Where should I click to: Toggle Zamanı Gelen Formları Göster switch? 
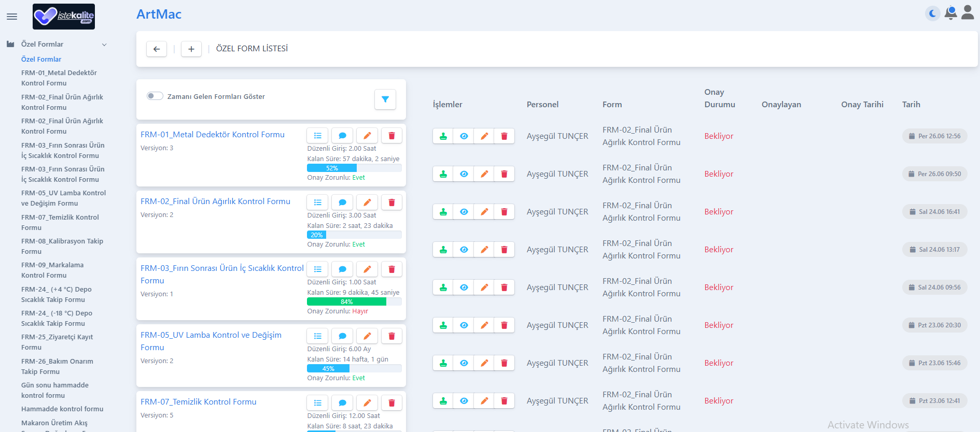[x=155, y=96]
